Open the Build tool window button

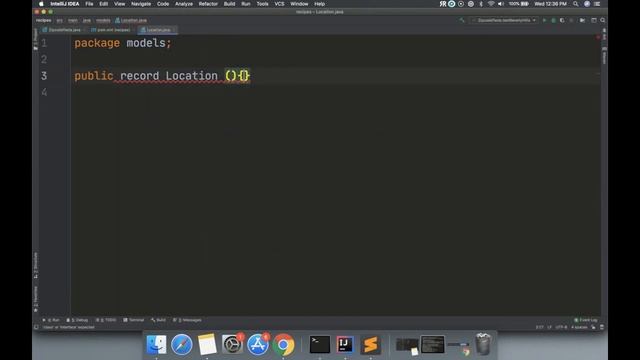coord(158,320)
